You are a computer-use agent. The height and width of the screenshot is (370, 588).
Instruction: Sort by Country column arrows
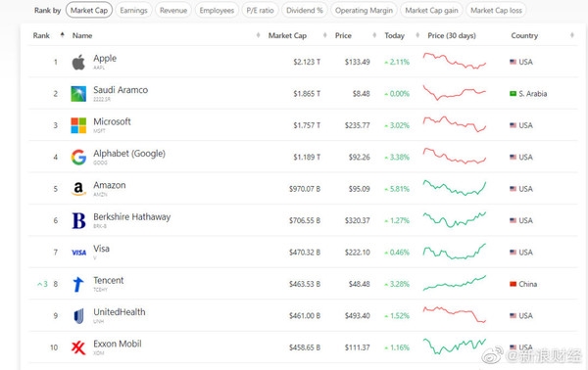point(572,35)
